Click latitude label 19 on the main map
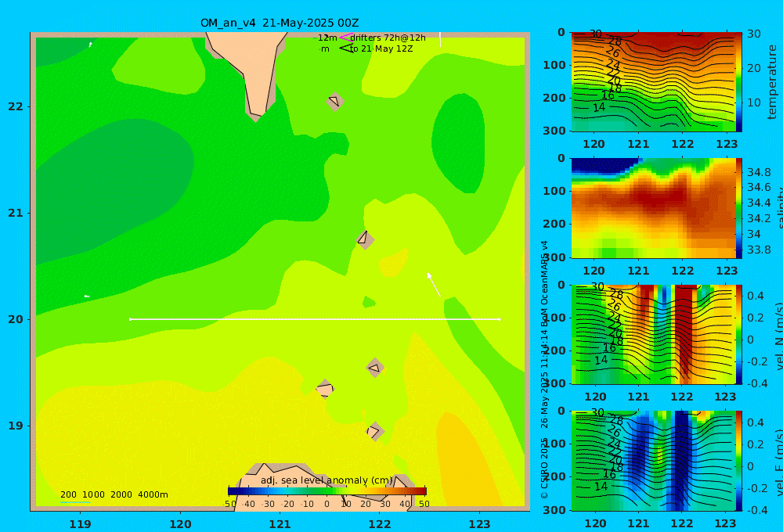The width and height of the screenshot is (783, 532). [16, 426]
